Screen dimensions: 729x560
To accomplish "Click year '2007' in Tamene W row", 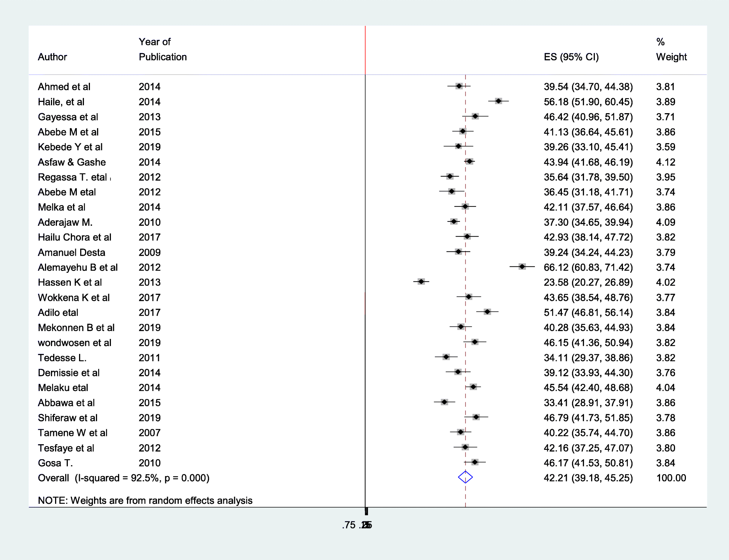I will [x=149, y=433].
